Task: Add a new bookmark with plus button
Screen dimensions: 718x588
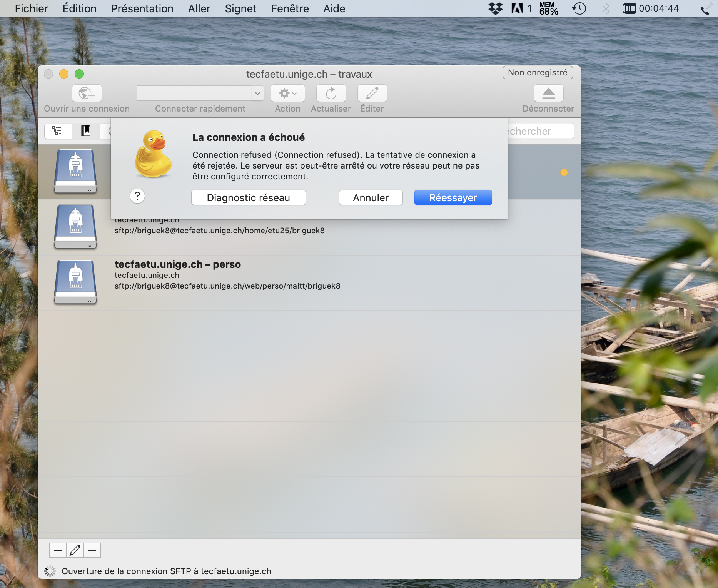Action: [58, 550]
